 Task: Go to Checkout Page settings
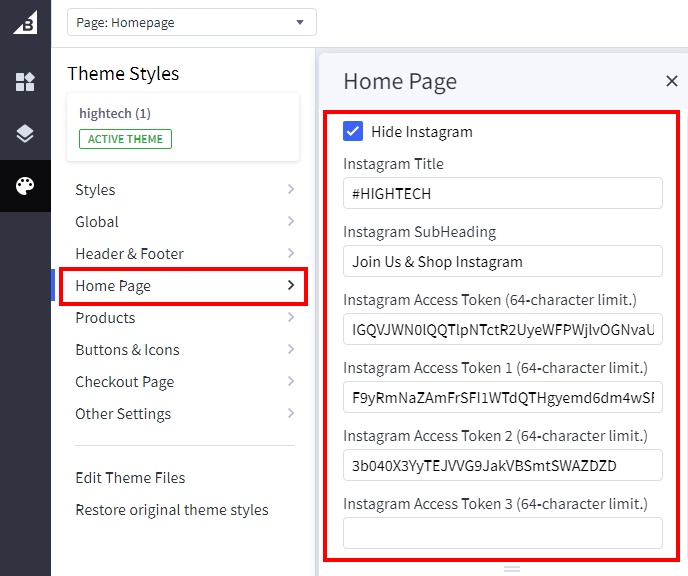185,382
